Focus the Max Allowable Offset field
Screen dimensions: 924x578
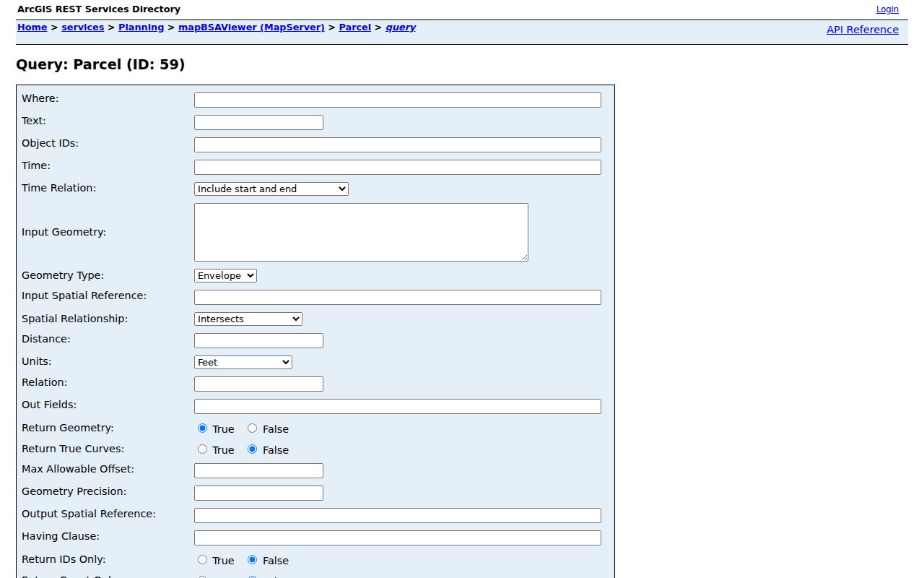[258, 470]
